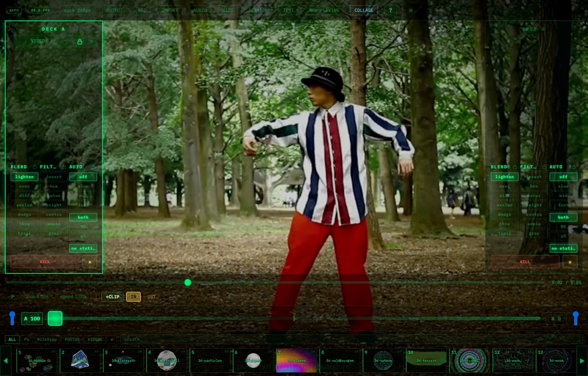Start playback with the play button
The image size is (588, 376).
pyautogui.click(x=13, y=297)
